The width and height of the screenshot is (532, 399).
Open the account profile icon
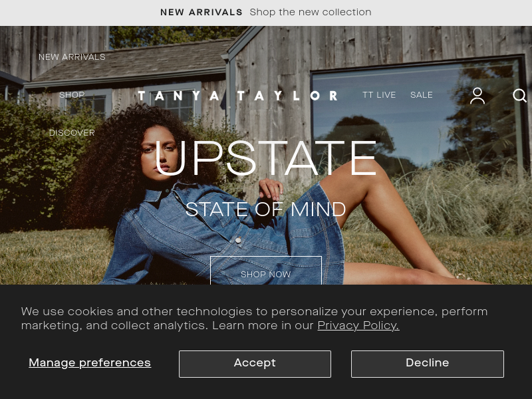(x=477, y=95)
